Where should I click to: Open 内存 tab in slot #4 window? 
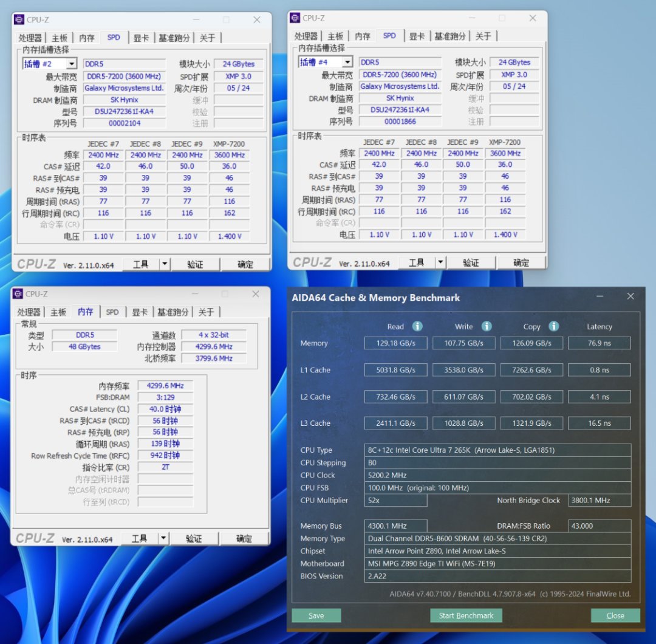362,36
